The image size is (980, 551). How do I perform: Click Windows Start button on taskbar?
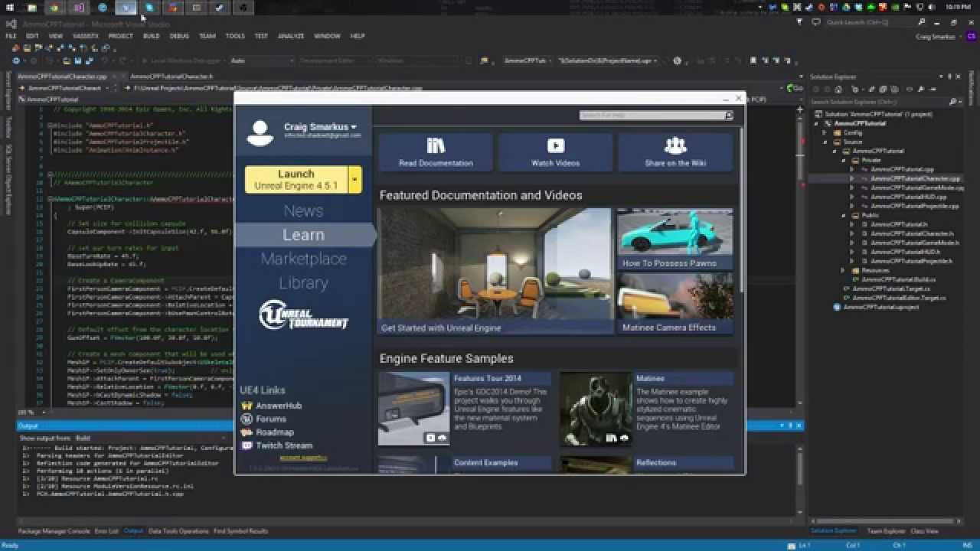[9, 8]
